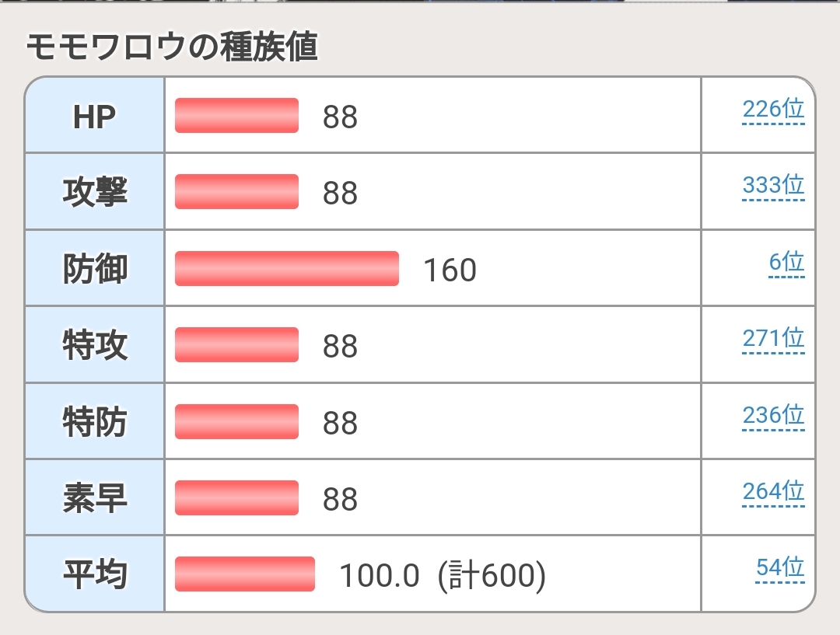
Task: Select the HP row label
Action: click(x=94, y=117)
